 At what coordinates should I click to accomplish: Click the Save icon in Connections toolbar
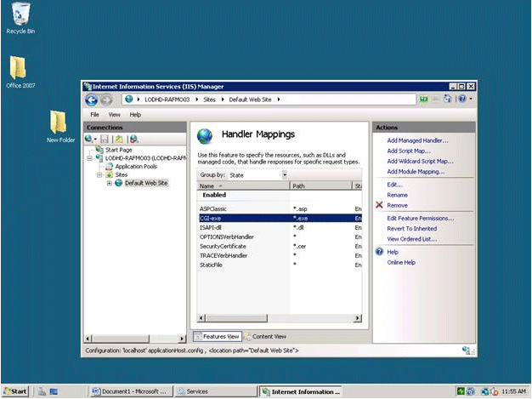click(x=105, y=139)
